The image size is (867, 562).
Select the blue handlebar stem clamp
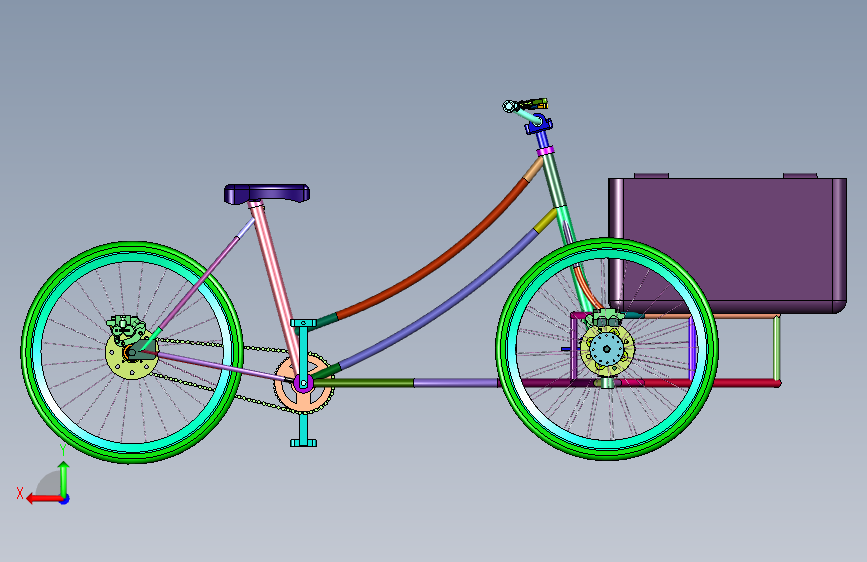(x=539, y=125)
